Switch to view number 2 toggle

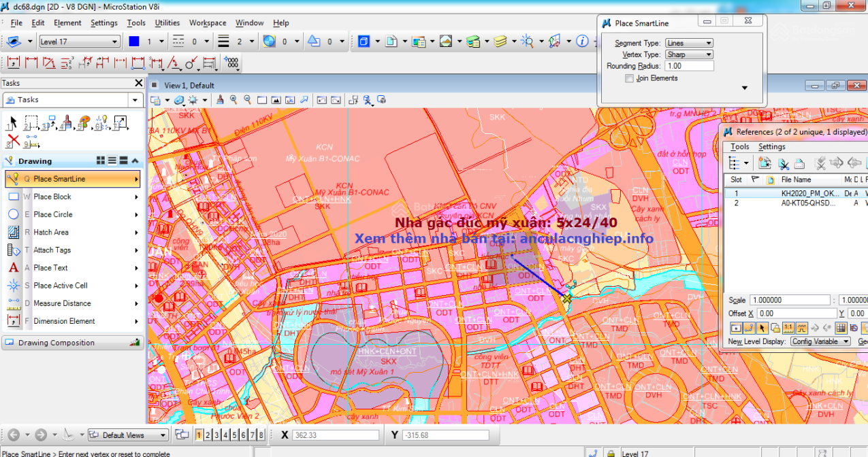(208, 435)
